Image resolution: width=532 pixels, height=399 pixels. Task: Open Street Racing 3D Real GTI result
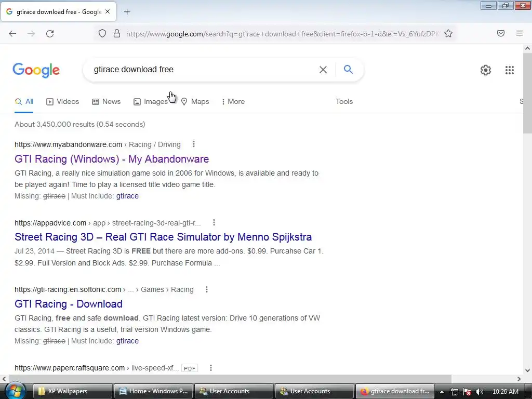tap(163, 237)
